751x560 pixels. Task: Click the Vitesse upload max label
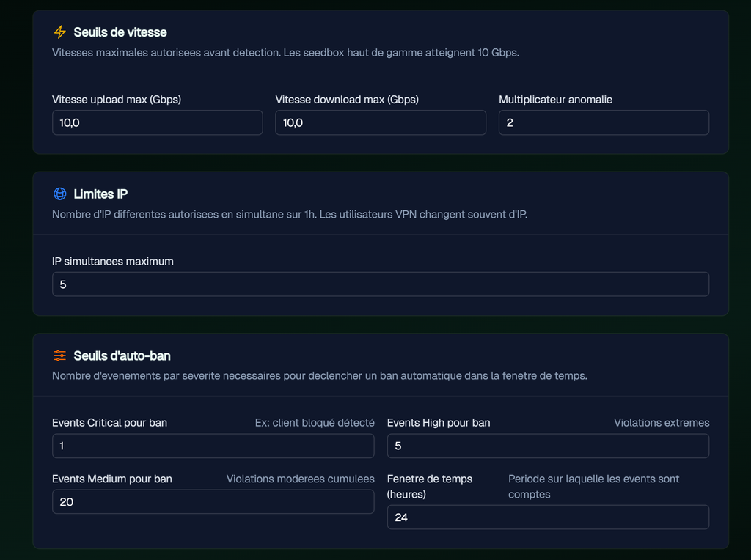117,100
